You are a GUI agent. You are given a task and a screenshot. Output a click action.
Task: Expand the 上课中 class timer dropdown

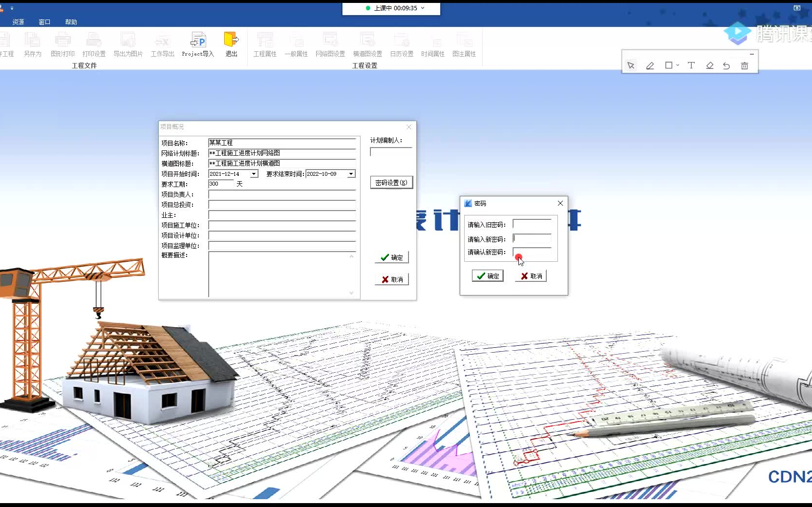pyautogui.click(x=423, y=8)
